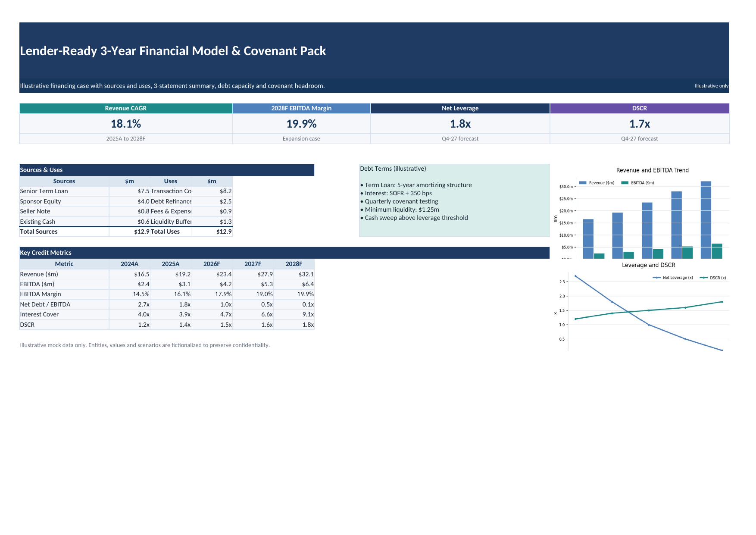This screenshot has height=535, width=756.
Task: Select the '2025A to 2028F' caption
Action: (126, 139)
